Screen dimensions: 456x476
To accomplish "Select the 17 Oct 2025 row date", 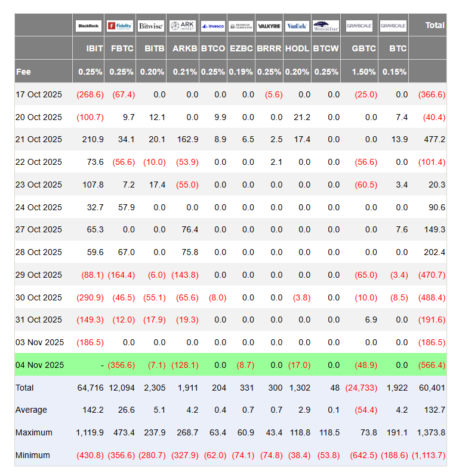I will (39, 94).
